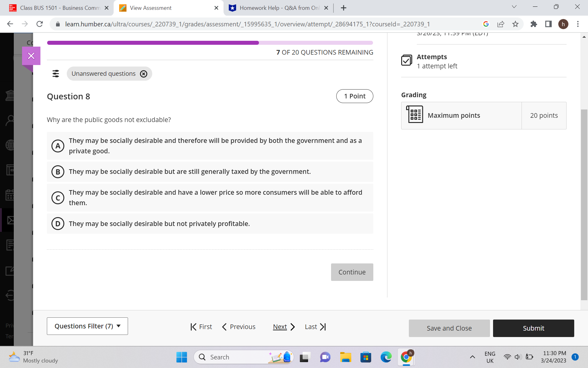Click the questions remaining progress bar

click(210, 43)
